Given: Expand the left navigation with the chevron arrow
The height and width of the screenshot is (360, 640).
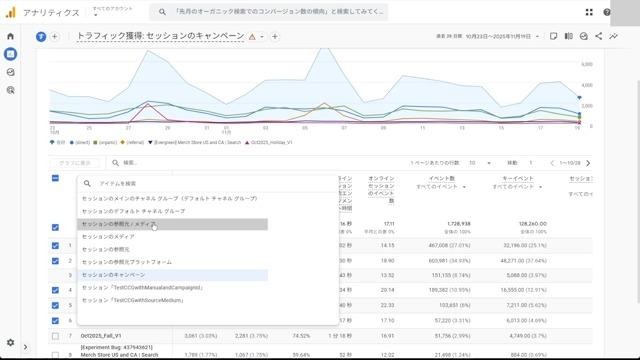Looking at the screenshot, I should [x=25, y=347].
